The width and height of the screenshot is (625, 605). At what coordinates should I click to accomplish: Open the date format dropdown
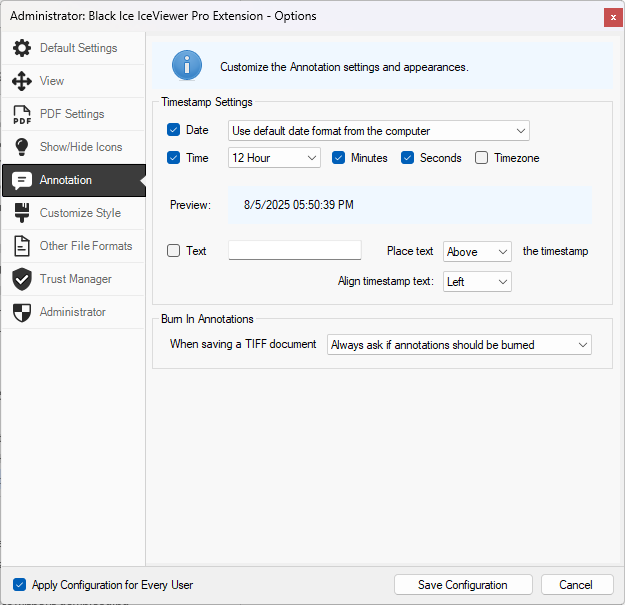point(379,131)
